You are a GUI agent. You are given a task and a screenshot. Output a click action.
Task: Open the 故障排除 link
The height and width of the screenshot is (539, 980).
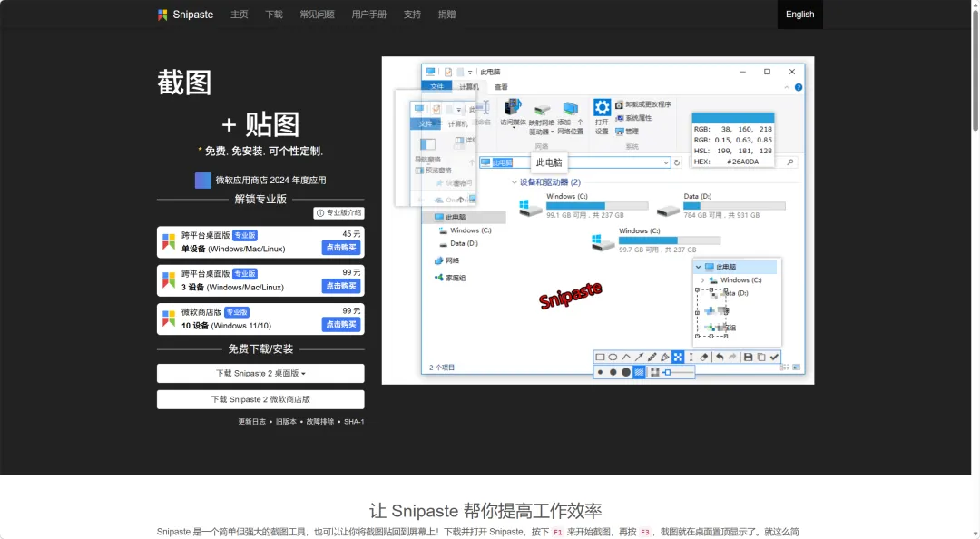320,422
